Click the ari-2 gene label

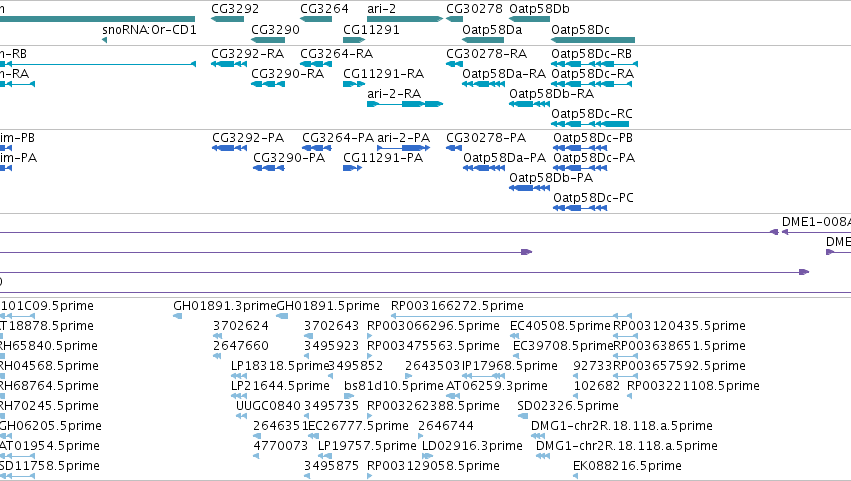[x=382, y=9]
